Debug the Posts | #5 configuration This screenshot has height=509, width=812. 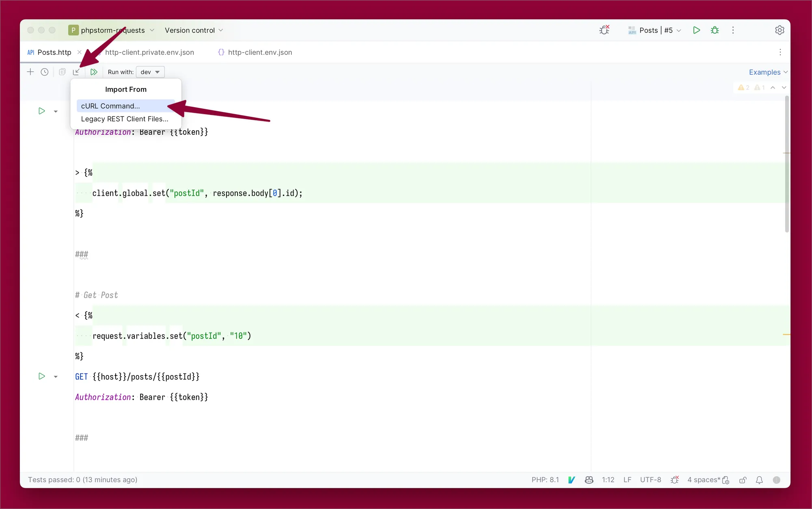click(715, 30)
